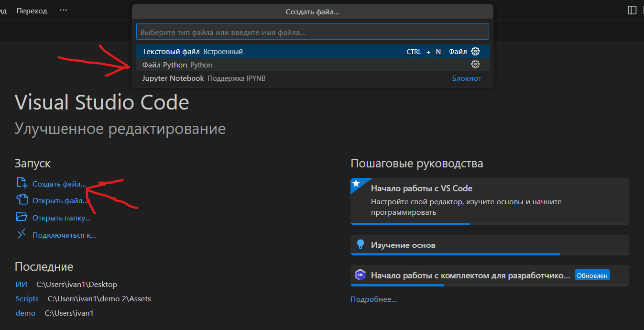Open the C# dev kit walkthrough card
The image size is (644, 330).
pos(490,275)
